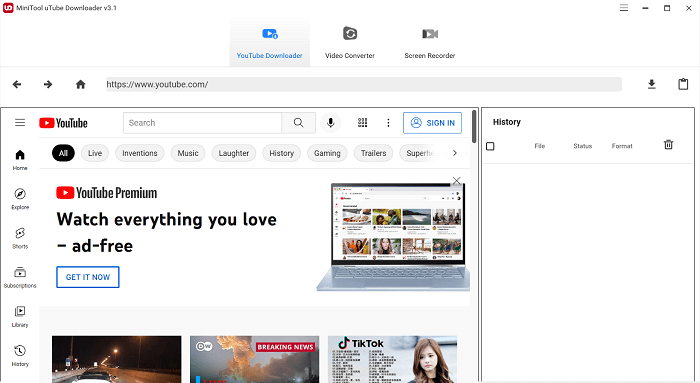Viewport: 700px width, 383px height.
Task: Open the YouTube guide hamburger menu
Action: pyautogui.click(x=20, y=122)
